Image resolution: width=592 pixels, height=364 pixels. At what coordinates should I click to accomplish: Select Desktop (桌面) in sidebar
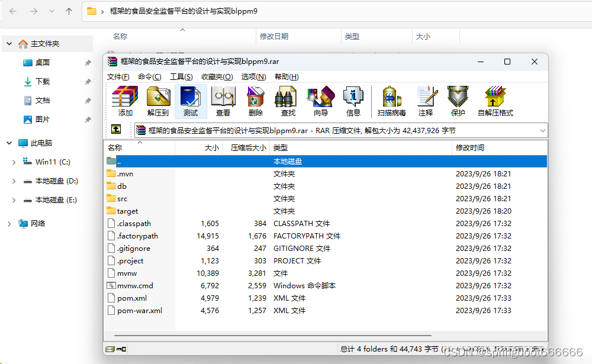[42, 63]
